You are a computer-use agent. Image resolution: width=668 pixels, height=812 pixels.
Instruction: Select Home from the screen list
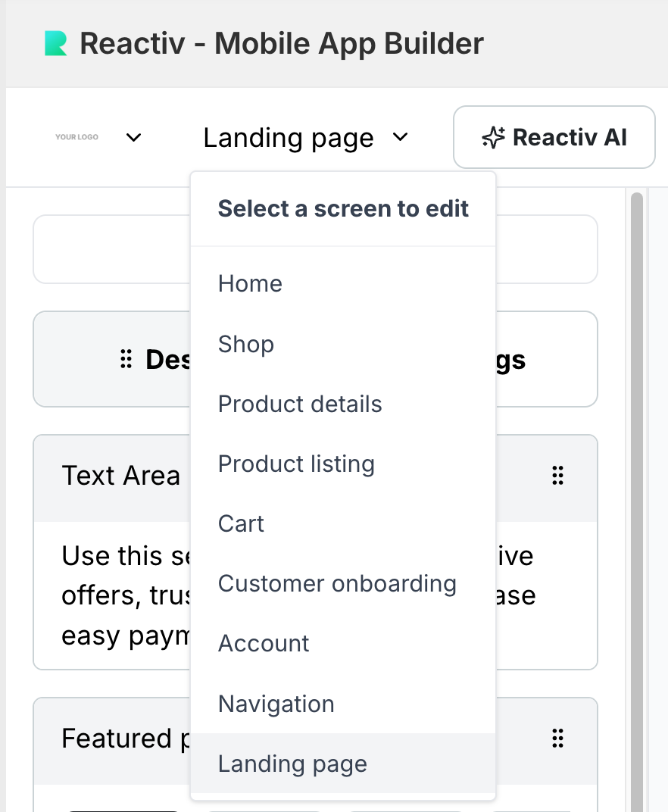point(250,283)
